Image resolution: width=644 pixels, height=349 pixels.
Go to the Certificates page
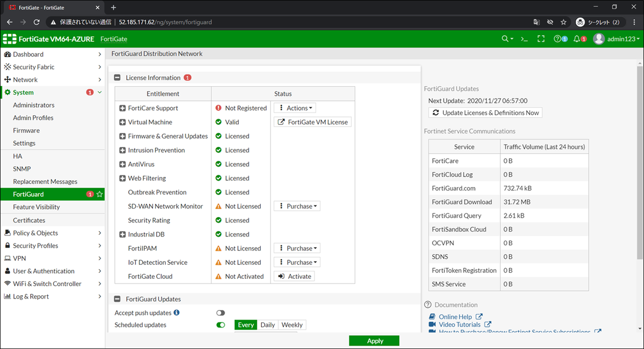tap(29, 220)
